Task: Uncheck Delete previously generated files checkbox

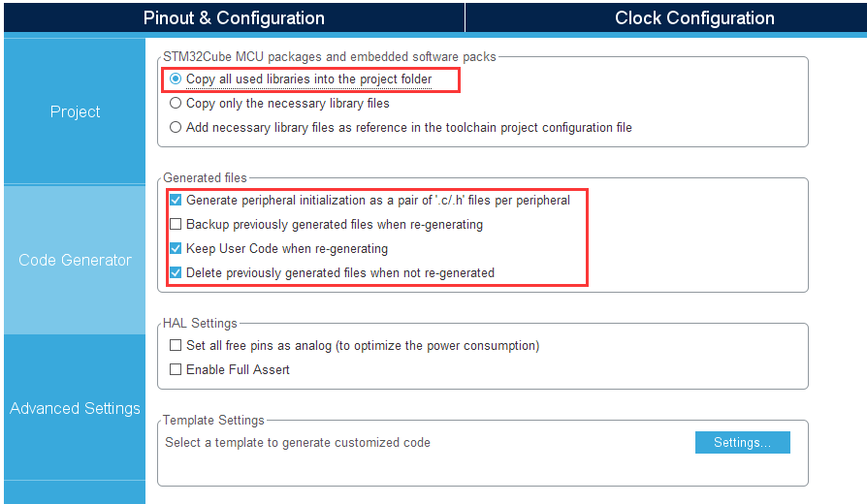Action: click(176, 273)
